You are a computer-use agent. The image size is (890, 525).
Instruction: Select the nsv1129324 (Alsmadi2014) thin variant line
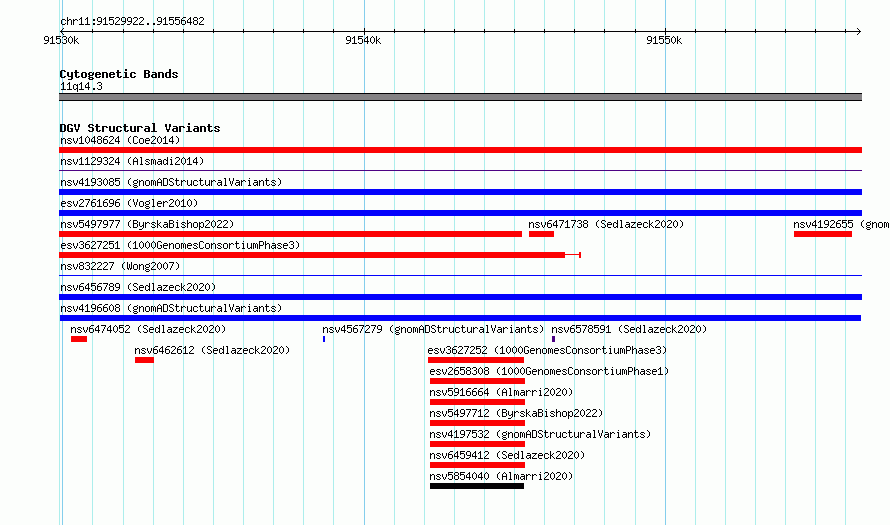pos(460,170)
